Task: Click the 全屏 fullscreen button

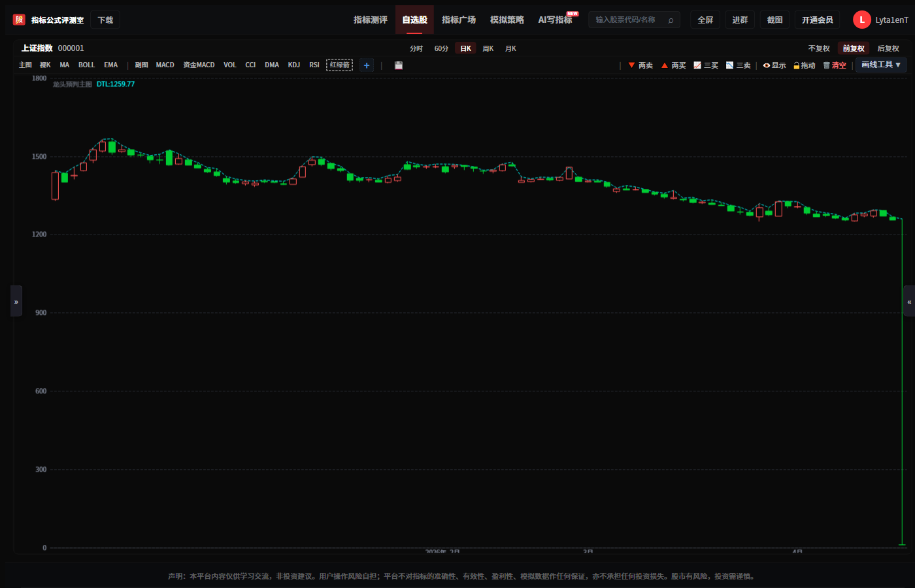Action: tap(705, 20)
